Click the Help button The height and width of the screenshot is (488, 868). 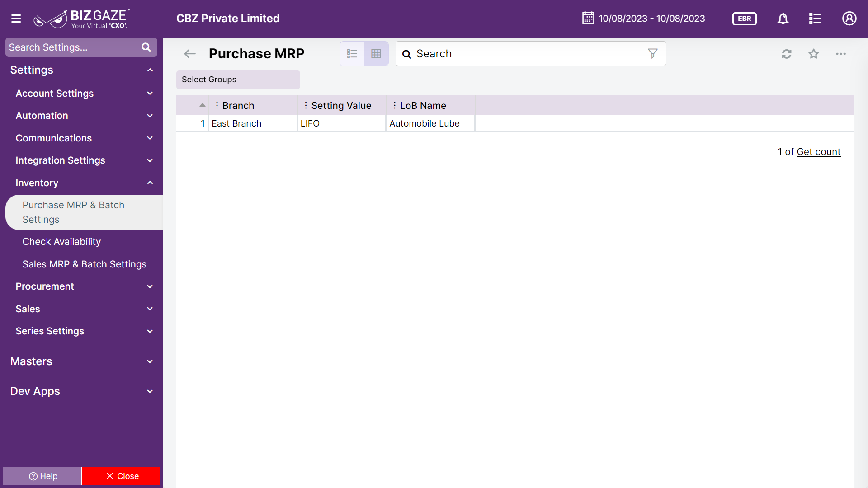[x=42, y=476]
